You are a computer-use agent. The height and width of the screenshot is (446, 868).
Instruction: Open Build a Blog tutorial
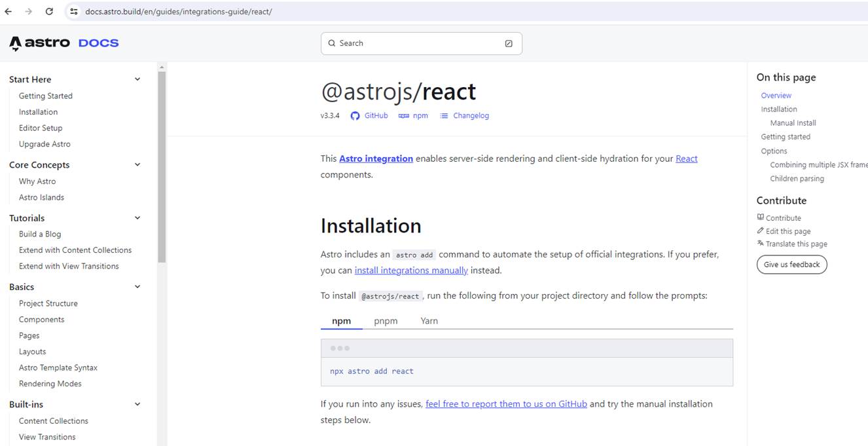coord(40,234)
